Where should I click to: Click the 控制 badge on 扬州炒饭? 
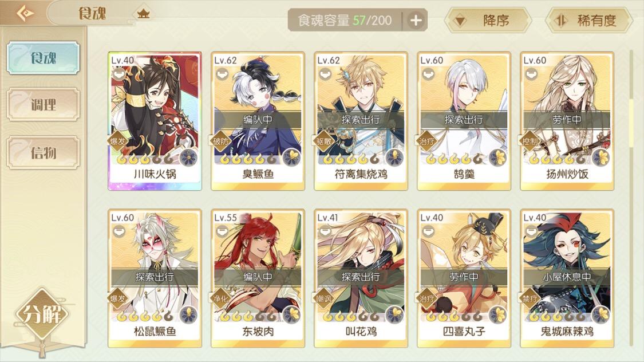[530, 141]
